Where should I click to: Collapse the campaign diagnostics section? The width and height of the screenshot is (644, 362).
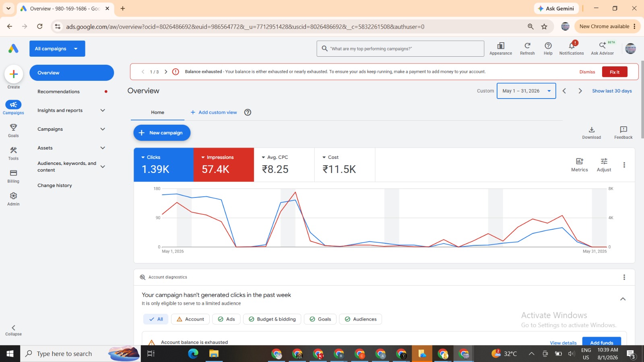point(623,299)
